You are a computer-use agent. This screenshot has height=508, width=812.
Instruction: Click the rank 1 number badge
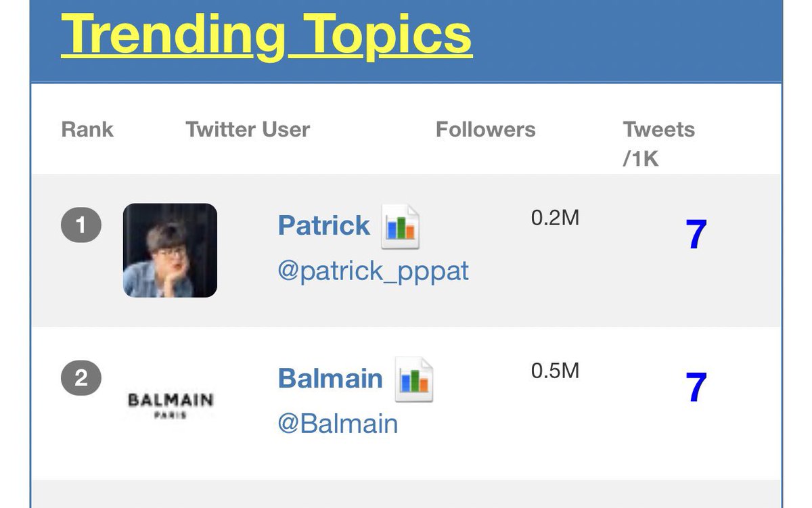click(81, 225)
